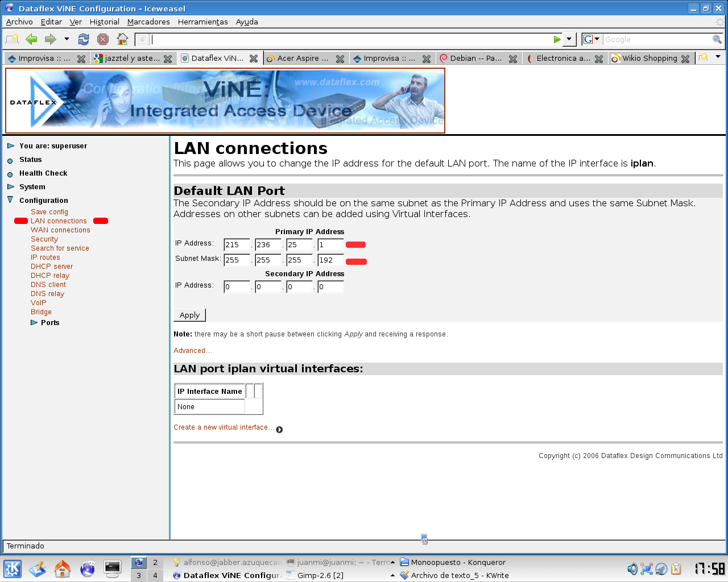Click the 17:58 clock in the panel
728x582 pixels.
click(x=710, y=568)
